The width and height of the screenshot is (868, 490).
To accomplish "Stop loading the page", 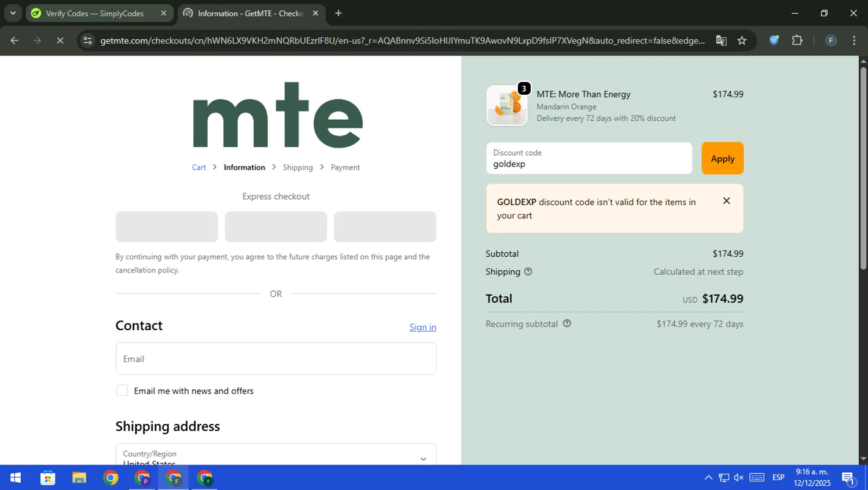I will [x=60, y=40].
